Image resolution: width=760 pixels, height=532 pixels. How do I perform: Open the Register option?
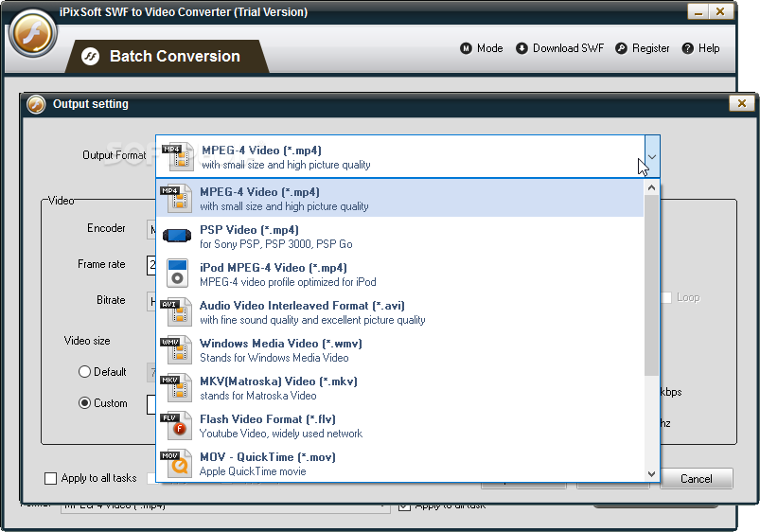point(643,48)
